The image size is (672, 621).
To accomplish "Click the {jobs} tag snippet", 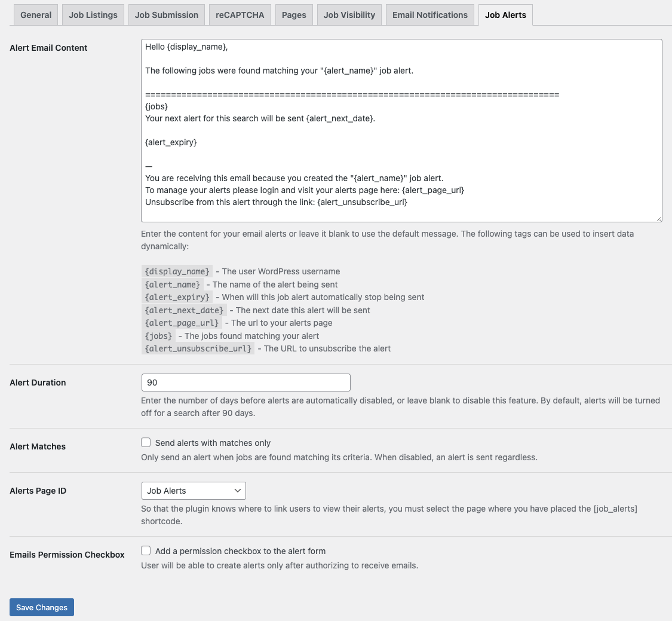I will coord(158,335).
